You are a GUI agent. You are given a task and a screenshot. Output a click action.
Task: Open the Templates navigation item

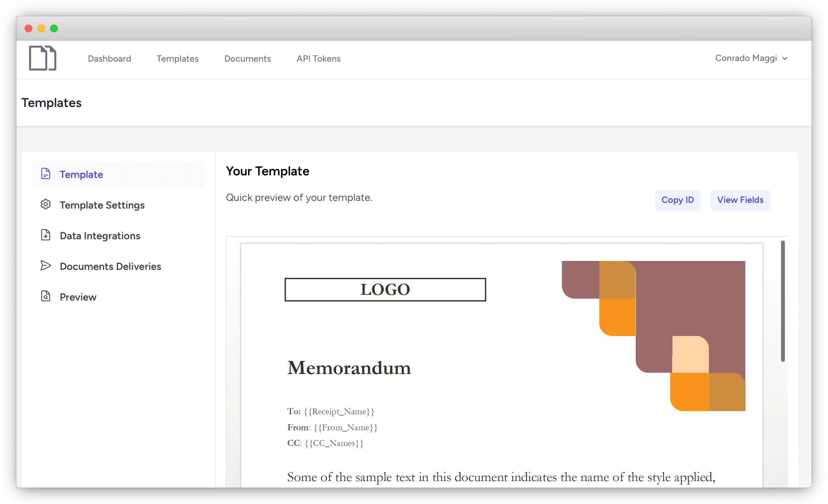(x=177, y=58)
